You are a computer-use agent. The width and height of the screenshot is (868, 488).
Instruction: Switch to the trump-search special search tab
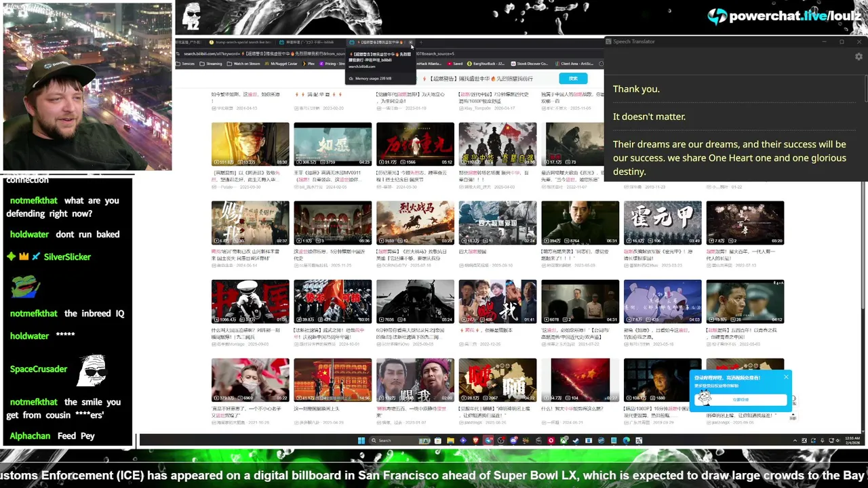(x=242, y=42)
